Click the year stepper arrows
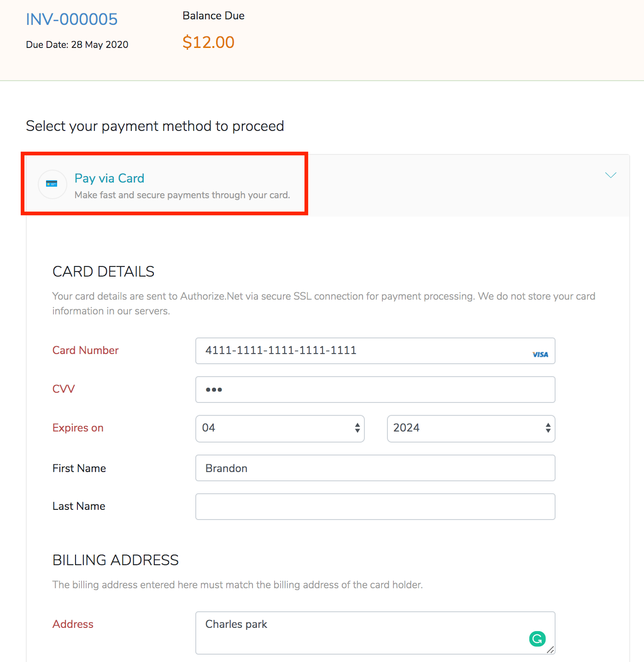644x662 pixels. (x=548, y=428)
